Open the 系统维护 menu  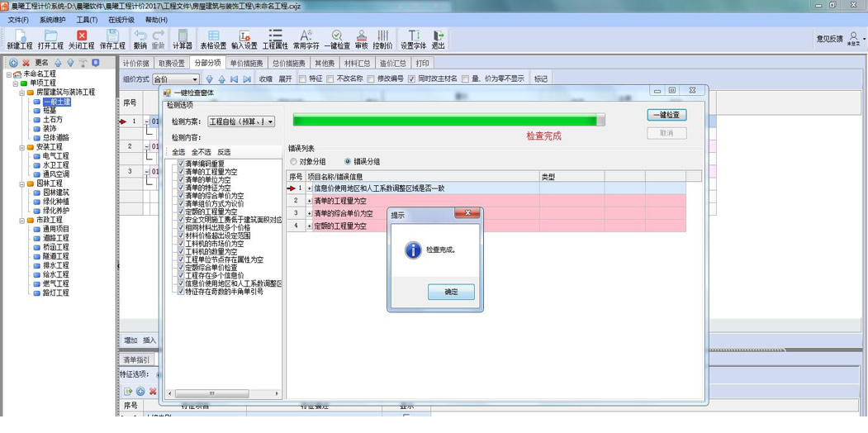pyautogui.click(x=53, y=20)
